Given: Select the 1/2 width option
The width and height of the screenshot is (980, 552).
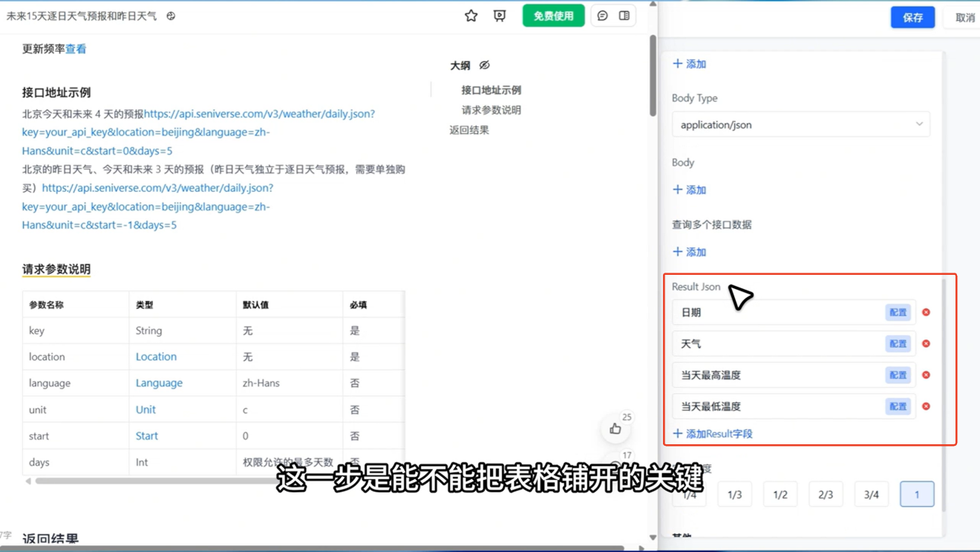Looking at the screenshot, I should (x=780, y=494).
